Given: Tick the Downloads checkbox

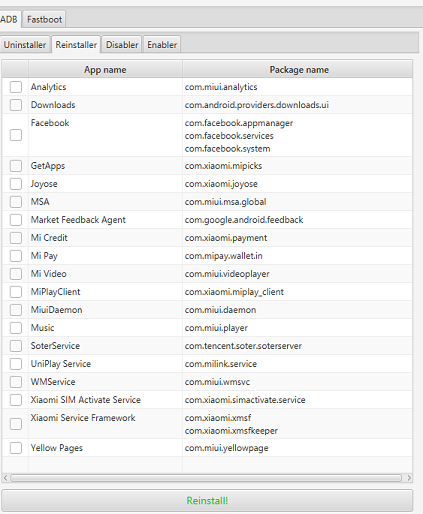Looking at the screenshot, I should (16, 105).
